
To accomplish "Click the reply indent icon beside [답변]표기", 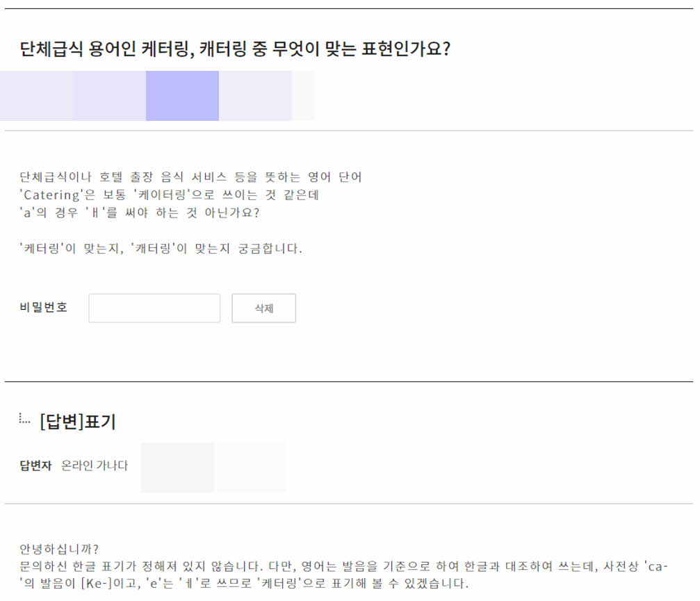I will (24, 418).
